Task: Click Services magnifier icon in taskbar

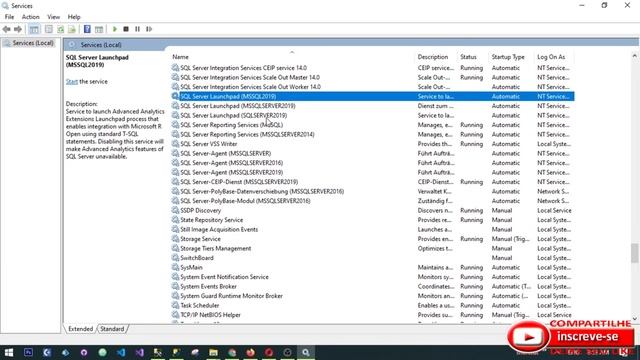Action: [306, 352]
